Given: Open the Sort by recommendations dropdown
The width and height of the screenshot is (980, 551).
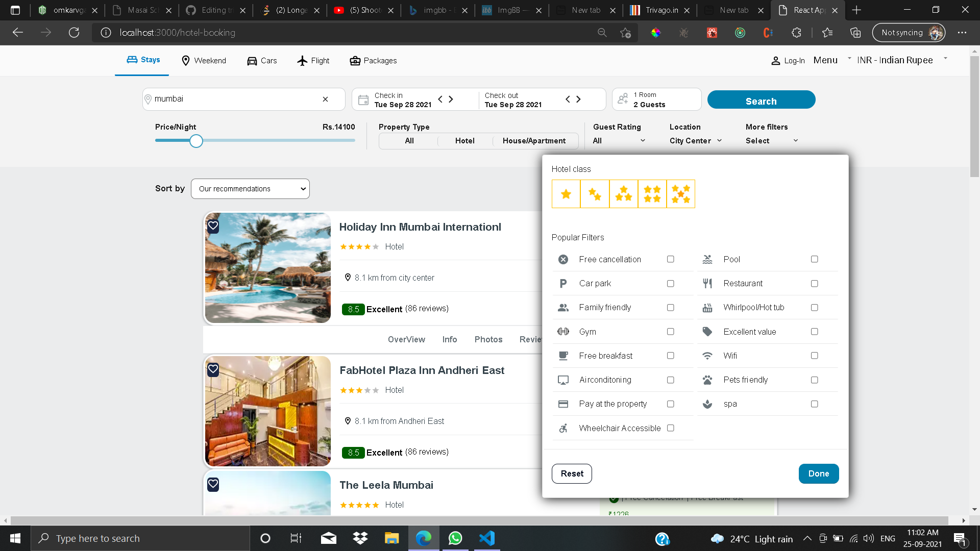Looking at the screenshot, I should point(250,189).
